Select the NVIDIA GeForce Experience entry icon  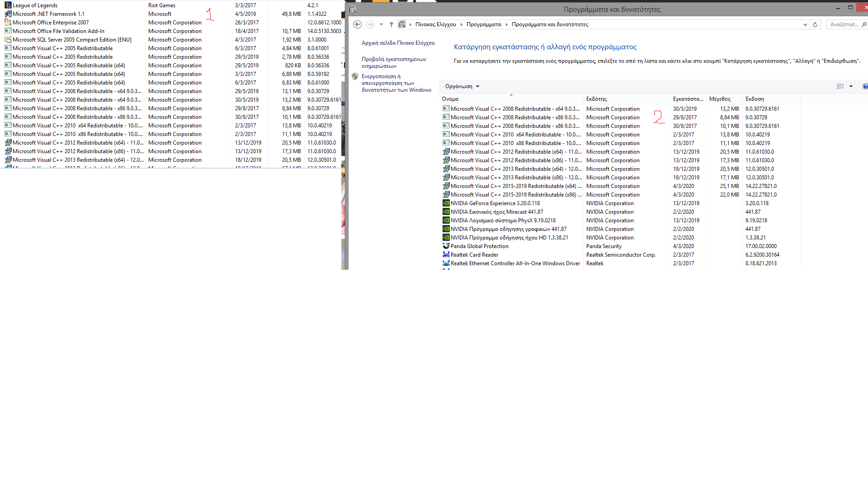click(446, 203)
